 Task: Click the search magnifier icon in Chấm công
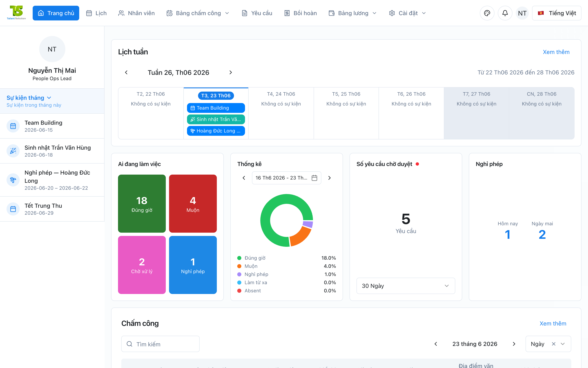[x=129, y=344]
